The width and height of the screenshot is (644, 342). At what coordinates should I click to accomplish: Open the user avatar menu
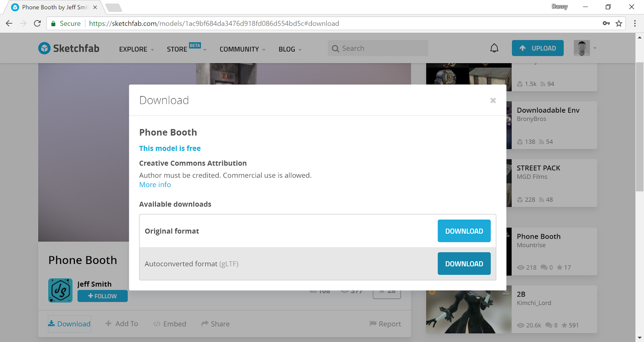(582, 48)
